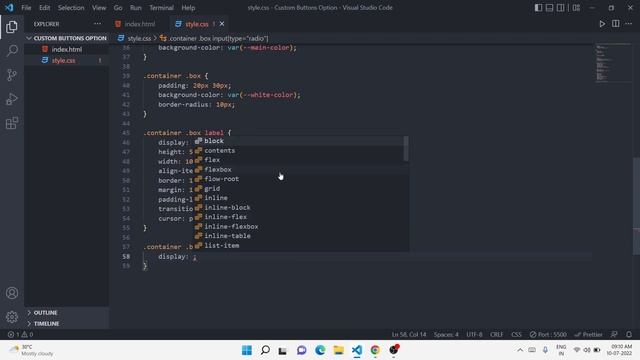Open the Search view in activity bar

12,51
